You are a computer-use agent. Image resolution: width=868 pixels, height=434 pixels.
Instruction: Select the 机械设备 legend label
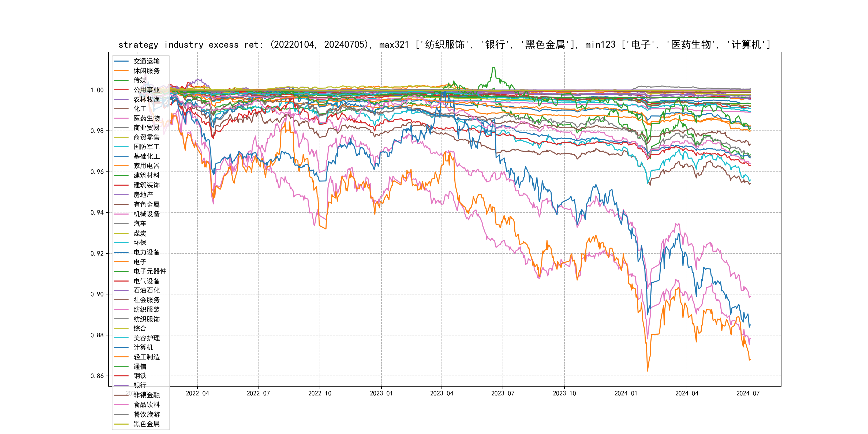(146, 214)
